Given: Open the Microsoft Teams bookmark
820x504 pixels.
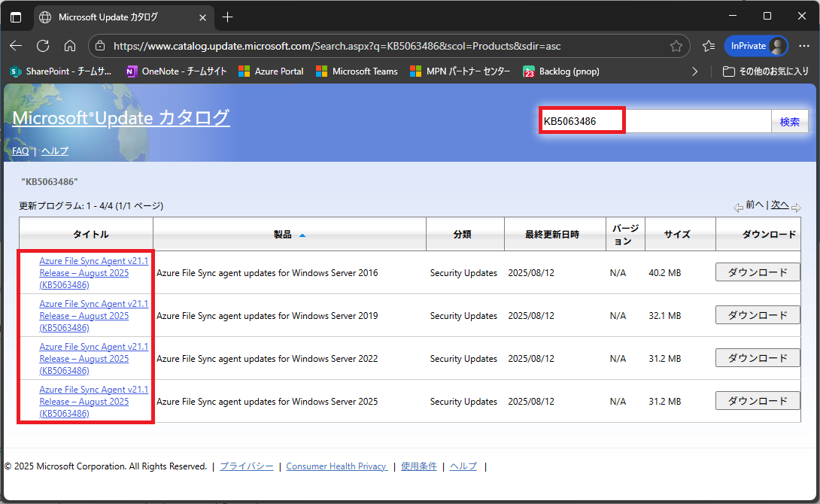Looking at the screenshot, I should [357, 71].
